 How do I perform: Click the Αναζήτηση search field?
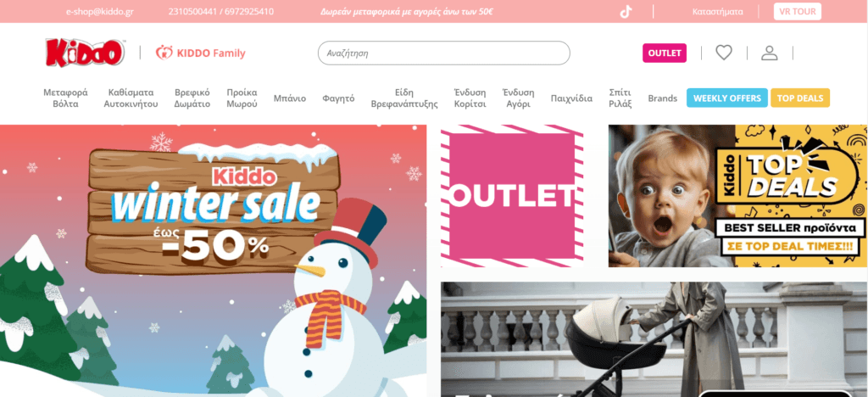click(x=443, y=53)
